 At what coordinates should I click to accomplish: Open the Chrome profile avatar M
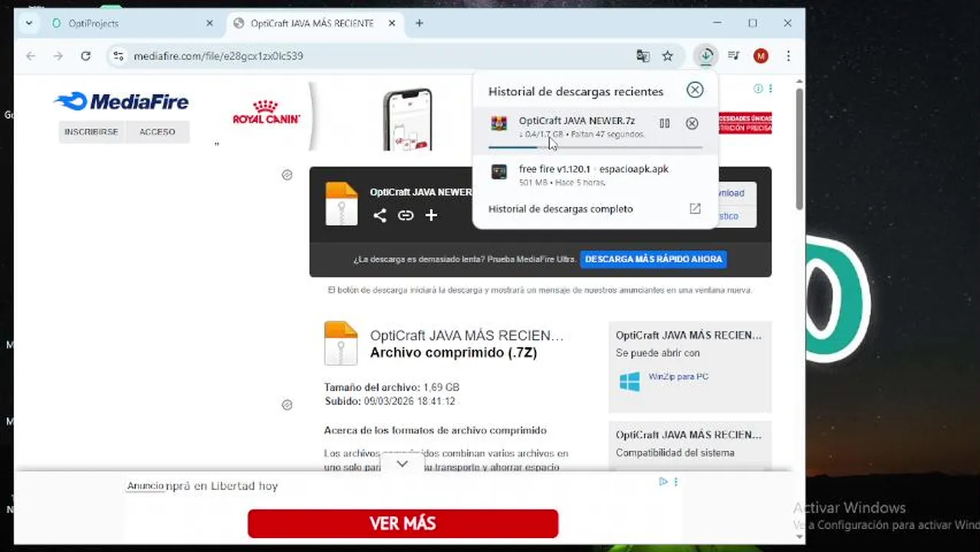(x=761, y=56)
